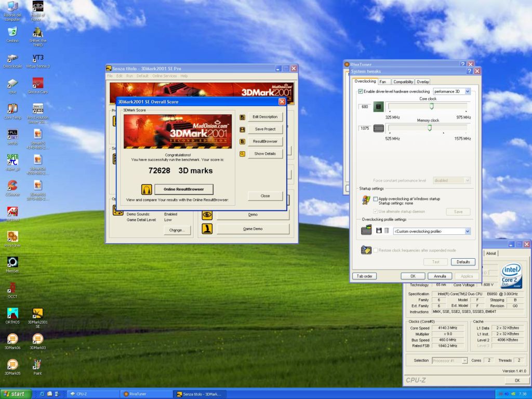532x399 pixels.
Task: Switch to CPU-Z in the taskbar
Action: point(94,394)
